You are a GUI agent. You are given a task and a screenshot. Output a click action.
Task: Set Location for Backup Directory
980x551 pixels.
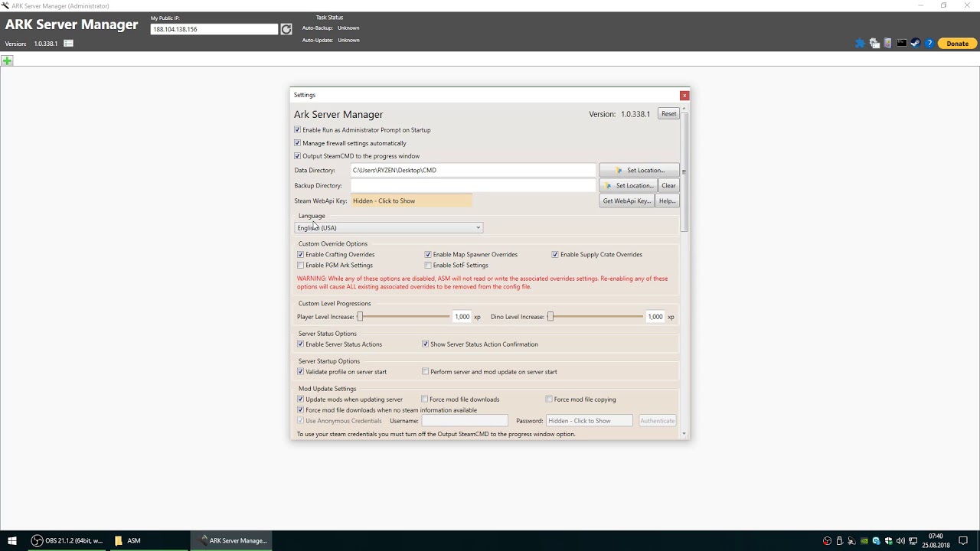[x=628, y=186]
